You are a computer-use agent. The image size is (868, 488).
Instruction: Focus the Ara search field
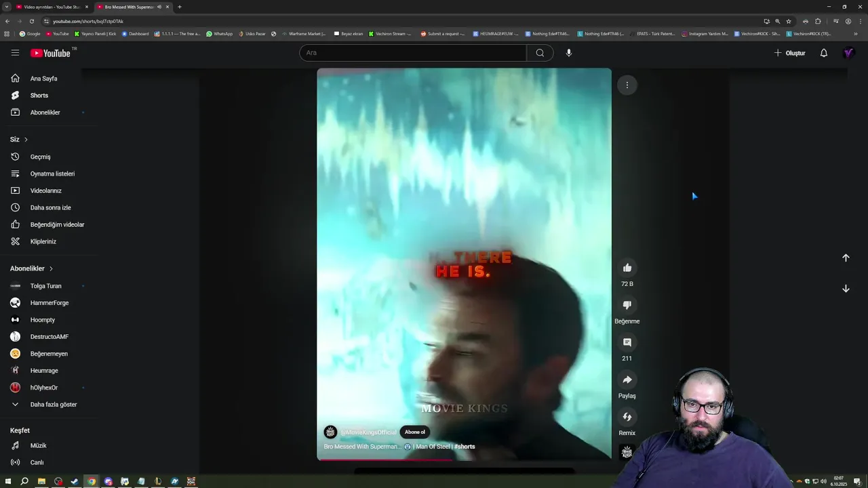coord(413,53)
